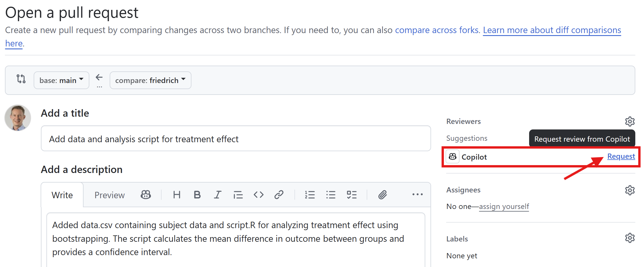
Task: Open the compare: friedrich branch dropdown
Action: tap(150, 80)
